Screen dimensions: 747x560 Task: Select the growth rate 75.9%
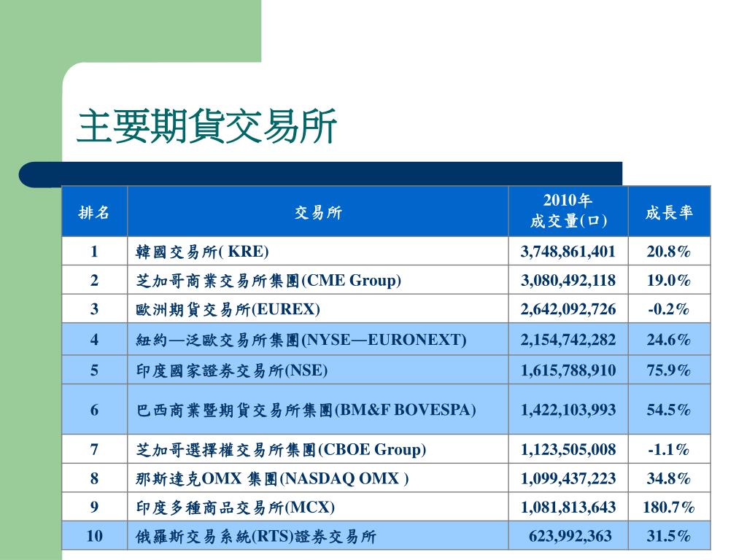coord(668,370)
